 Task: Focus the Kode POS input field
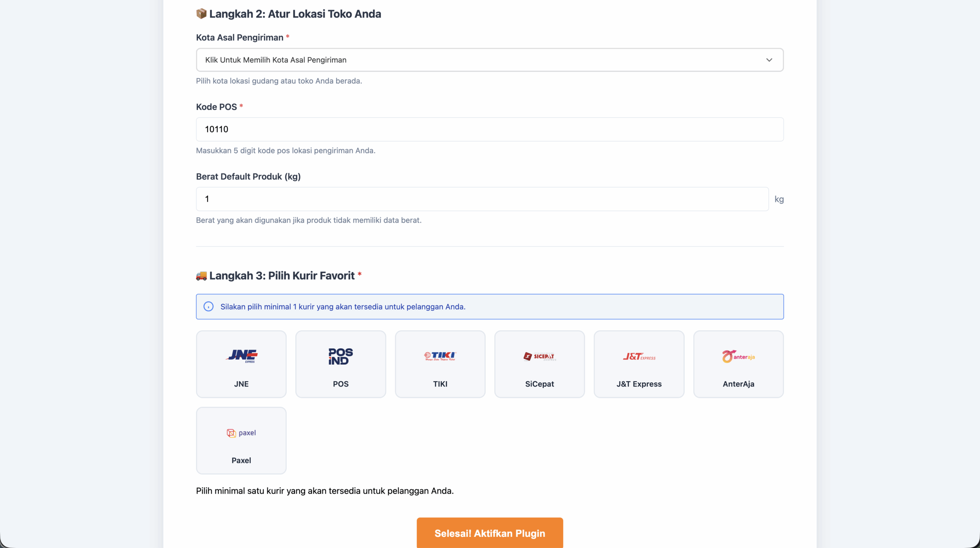489,129
